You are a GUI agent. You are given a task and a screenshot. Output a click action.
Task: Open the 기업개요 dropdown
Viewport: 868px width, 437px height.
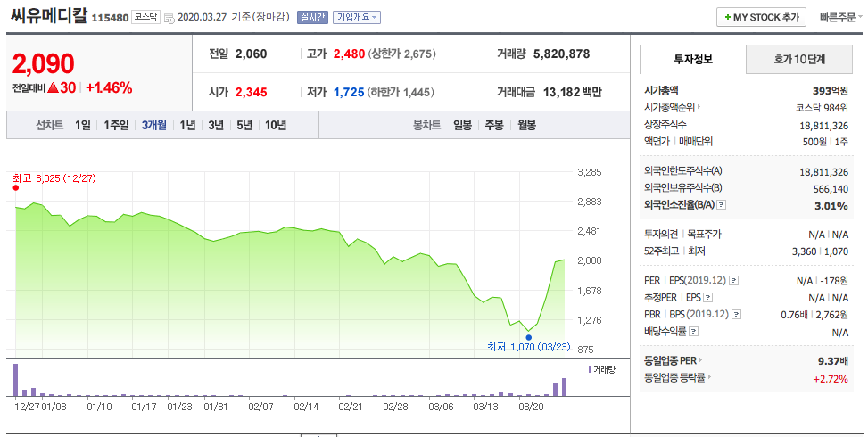pyautogui.click(x=357, y=17)
